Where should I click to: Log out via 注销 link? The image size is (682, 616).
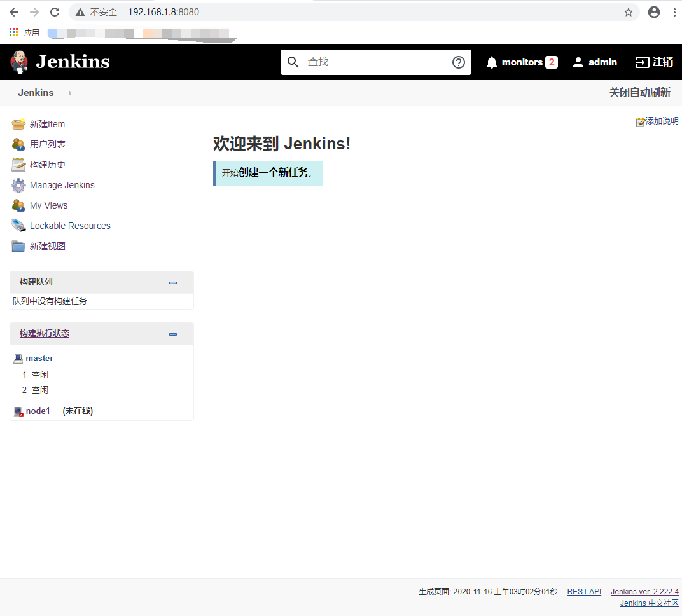click(663, 62)
